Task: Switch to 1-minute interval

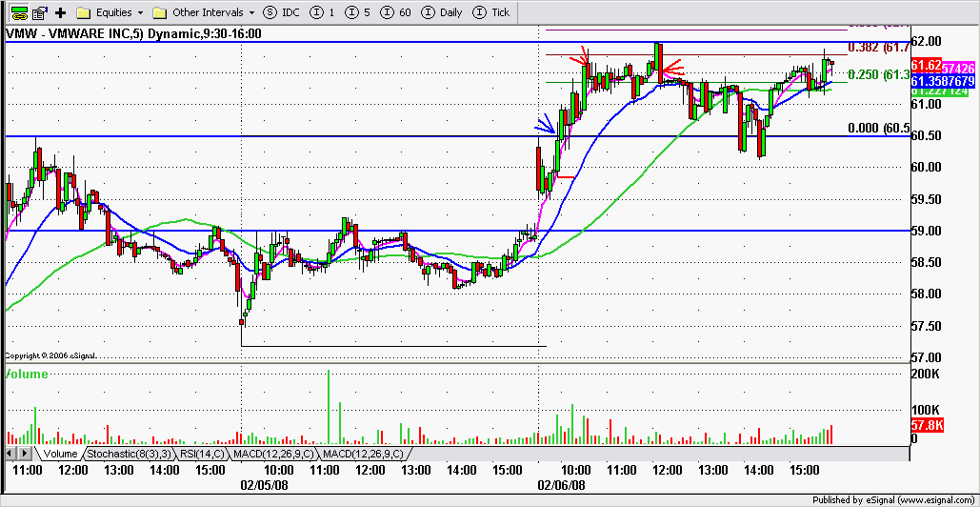Action: (323, 11)
